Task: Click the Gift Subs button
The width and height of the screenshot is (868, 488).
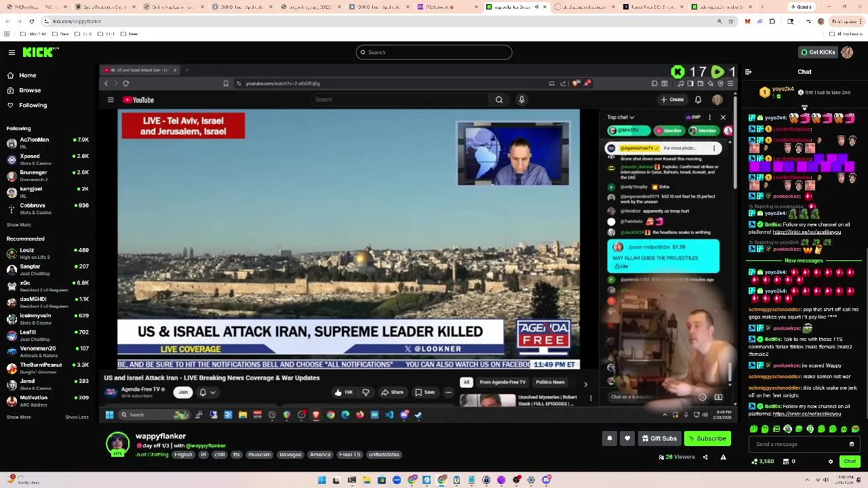Action: 659,439
